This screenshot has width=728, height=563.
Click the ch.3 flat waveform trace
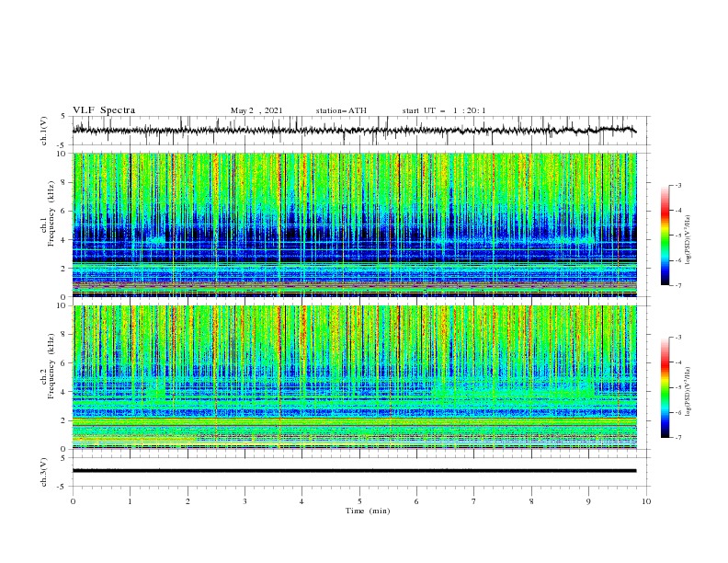(355, 471)
